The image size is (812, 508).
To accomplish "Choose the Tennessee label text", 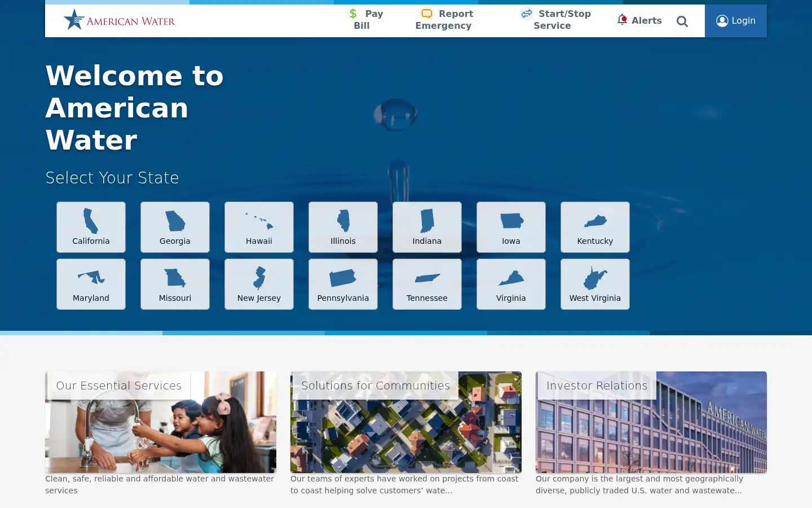I will coord(427,298).
